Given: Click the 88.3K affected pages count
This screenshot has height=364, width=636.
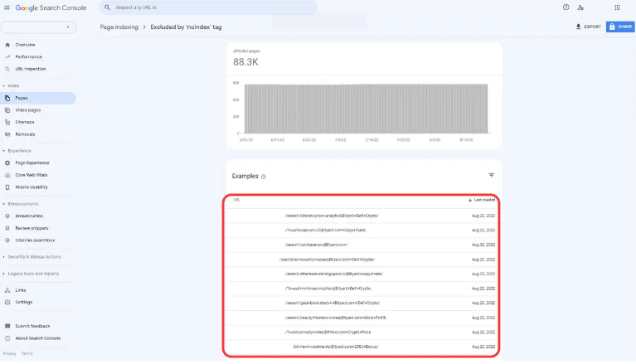Looking at the screenshot, I should pos(245,62).
